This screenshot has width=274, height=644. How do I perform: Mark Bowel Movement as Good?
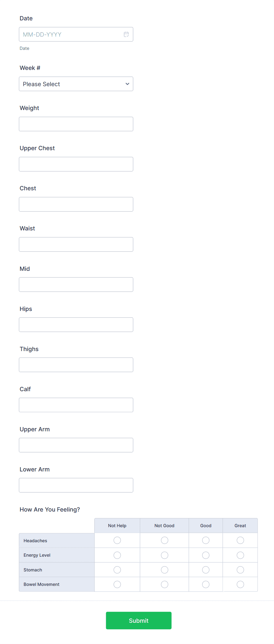pyautogui.click(x=205, y=584)
